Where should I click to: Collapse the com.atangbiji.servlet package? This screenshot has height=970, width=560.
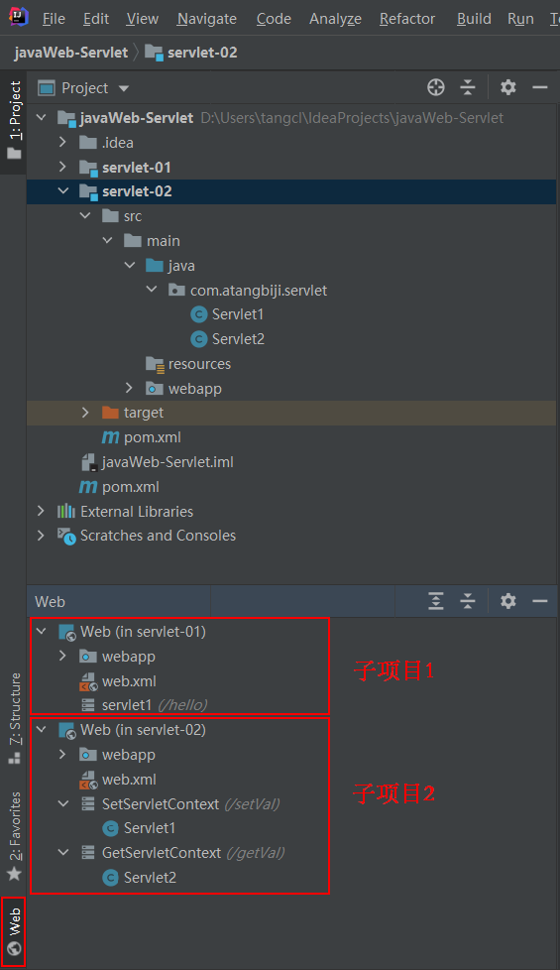click(152, 290)
